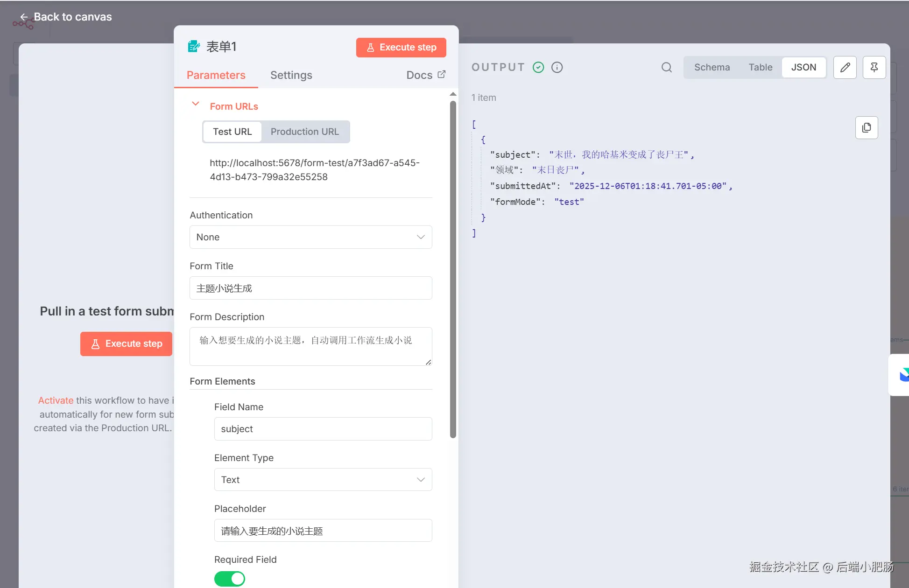Viewport: 909px width, 588px height.
Task: Open the Element Type dropdown
Action: tap(323, 479)
